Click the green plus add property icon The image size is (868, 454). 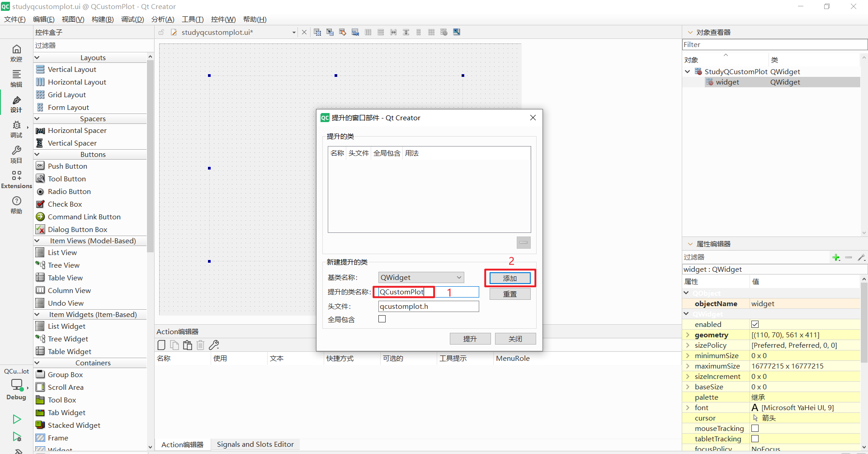point(836,257)
